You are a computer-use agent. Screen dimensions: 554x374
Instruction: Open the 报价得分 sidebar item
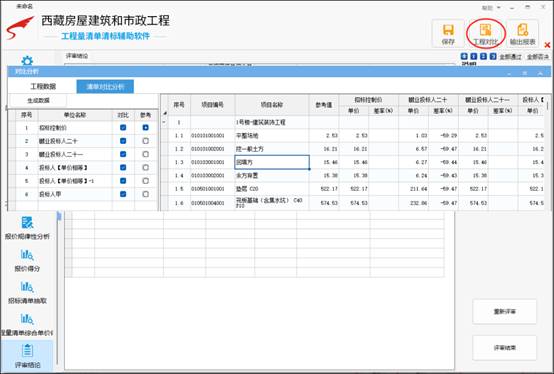coord(27,260)
